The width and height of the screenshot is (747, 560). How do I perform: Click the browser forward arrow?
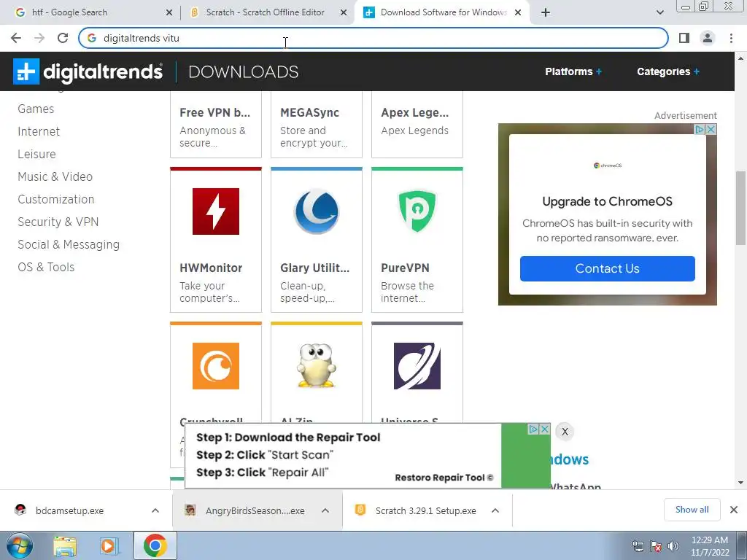click(39, 38)
